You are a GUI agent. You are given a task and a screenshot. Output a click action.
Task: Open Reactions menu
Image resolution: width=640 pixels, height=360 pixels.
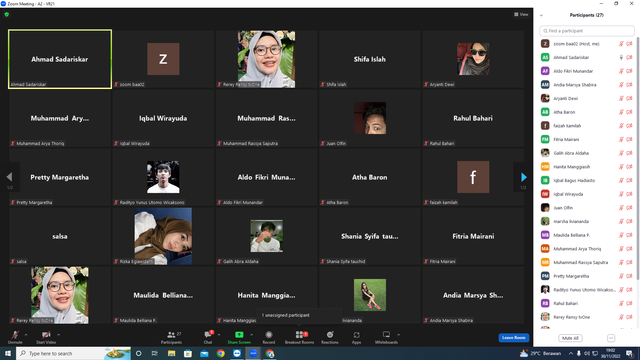pos(330,337)
